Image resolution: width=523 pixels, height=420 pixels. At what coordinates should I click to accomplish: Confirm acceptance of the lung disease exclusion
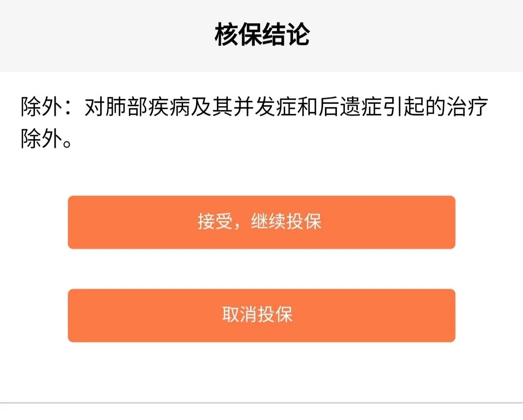(x=261, y=222)
